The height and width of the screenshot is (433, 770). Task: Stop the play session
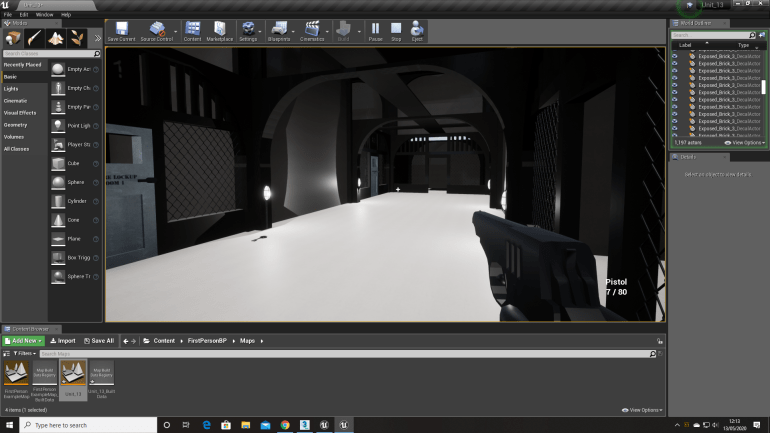tap(396, 31)
